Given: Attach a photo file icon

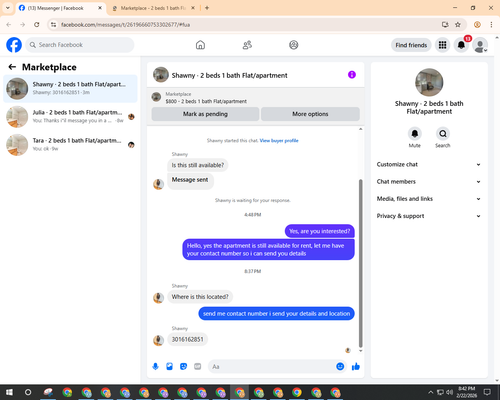Looking at the screenshot, I should pyautogui.click(x=169, y=367).
